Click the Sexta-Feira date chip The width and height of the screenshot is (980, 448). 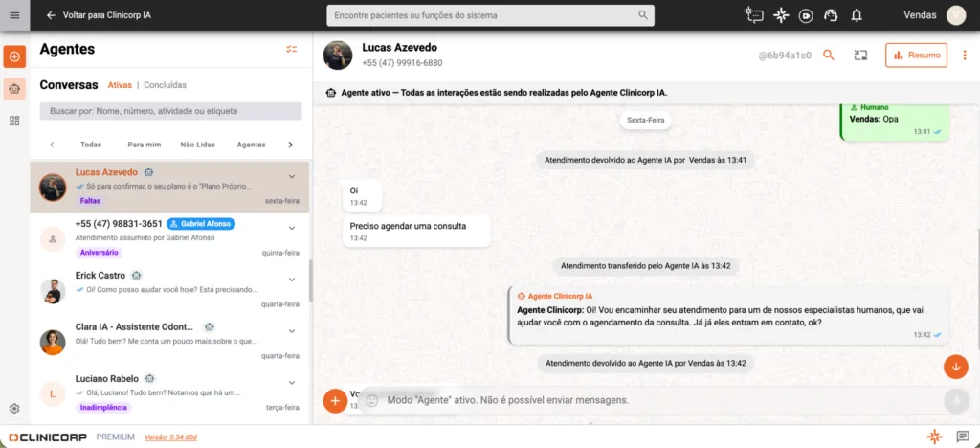tap(646, 120)
